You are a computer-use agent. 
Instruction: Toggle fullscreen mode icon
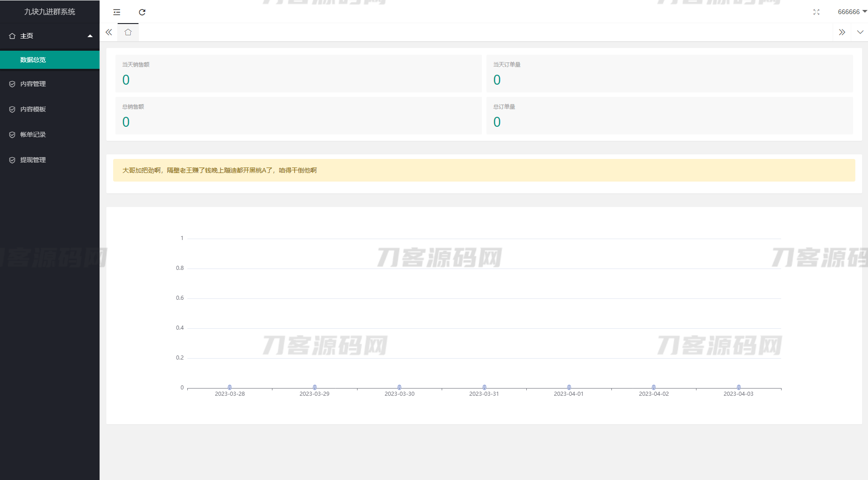pos(816,12)
